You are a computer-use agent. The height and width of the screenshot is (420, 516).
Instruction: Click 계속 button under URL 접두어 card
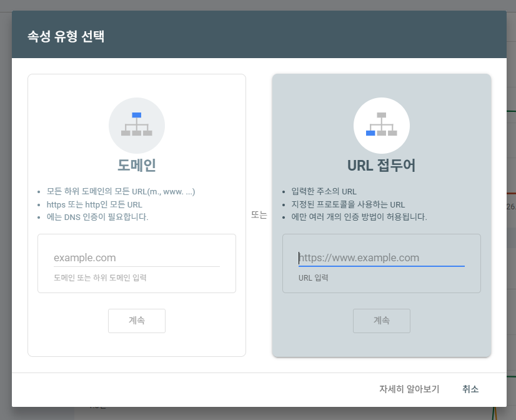coord(382,321)
